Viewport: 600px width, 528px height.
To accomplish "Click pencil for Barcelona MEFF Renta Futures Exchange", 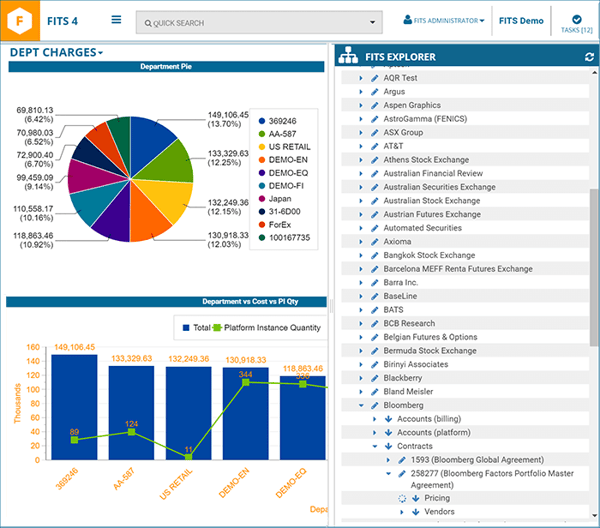I will 375,269.
